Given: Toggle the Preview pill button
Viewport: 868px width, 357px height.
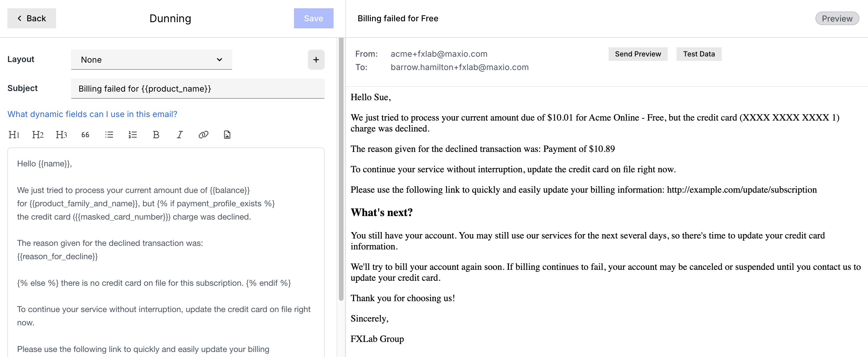Looking at the screenshot, I should [837, 19].
